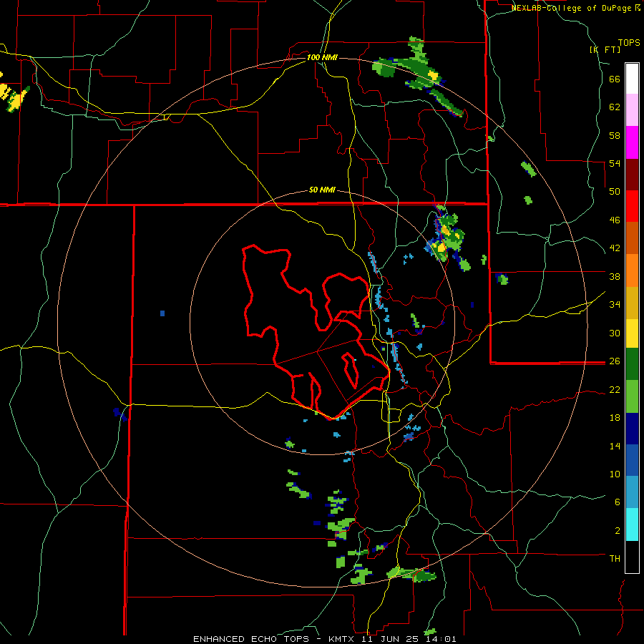Select the cyan swatch beside 2
Screen dimensions: 644x644
tap(632, 525)
